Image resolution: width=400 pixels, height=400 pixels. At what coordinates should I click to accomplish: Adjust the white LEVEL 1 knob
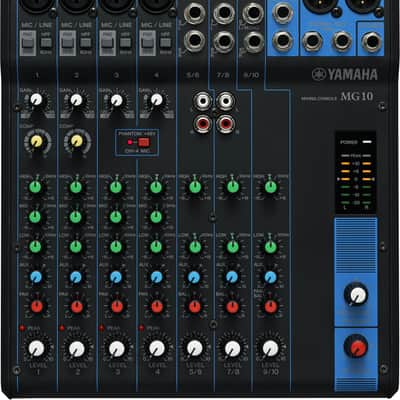tap(36, 349)
